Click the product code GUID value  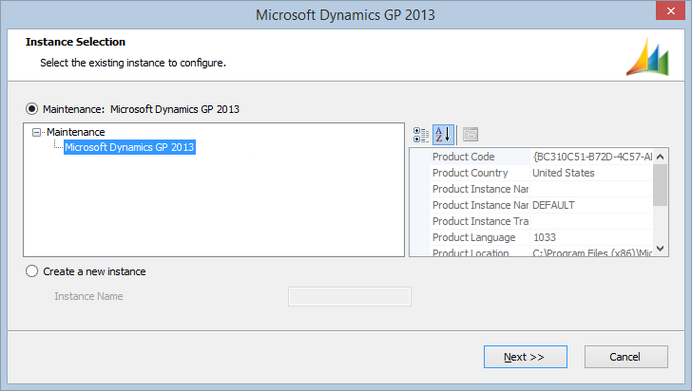pyautogui.click(x=591, y=157)
